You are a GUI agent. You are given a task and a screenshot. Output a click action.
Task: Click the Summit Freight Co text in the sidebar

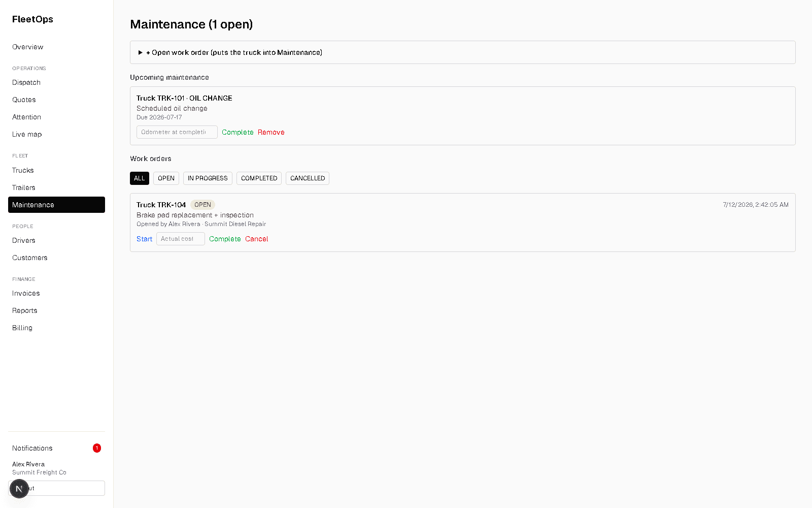[39, 472]
